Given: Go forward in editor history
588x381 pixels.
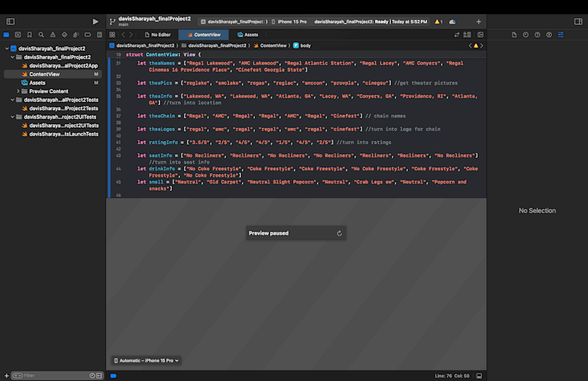Looking at the screenshot, I should (x=131, y=35).
